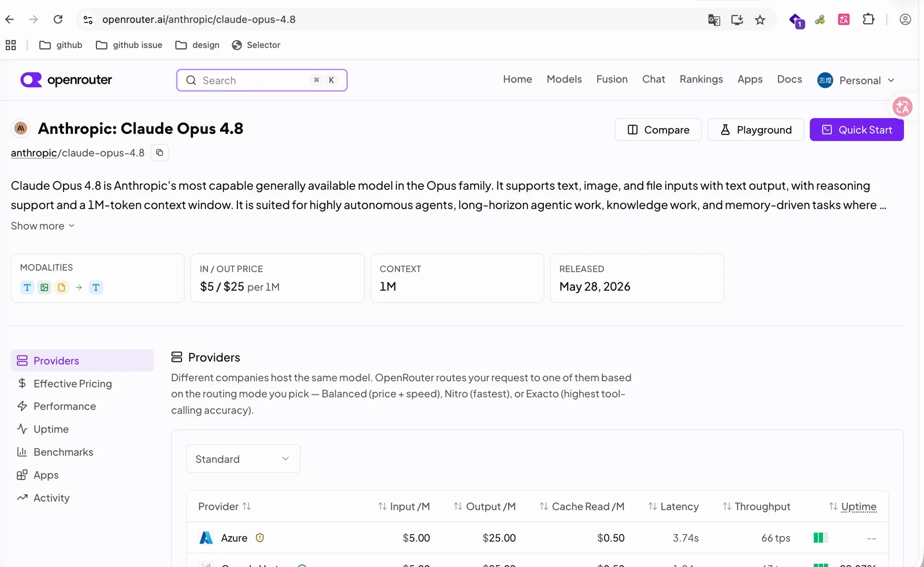Click the address bar URL
This screenshot has height=567, width=924.
(x=199, y=20)
